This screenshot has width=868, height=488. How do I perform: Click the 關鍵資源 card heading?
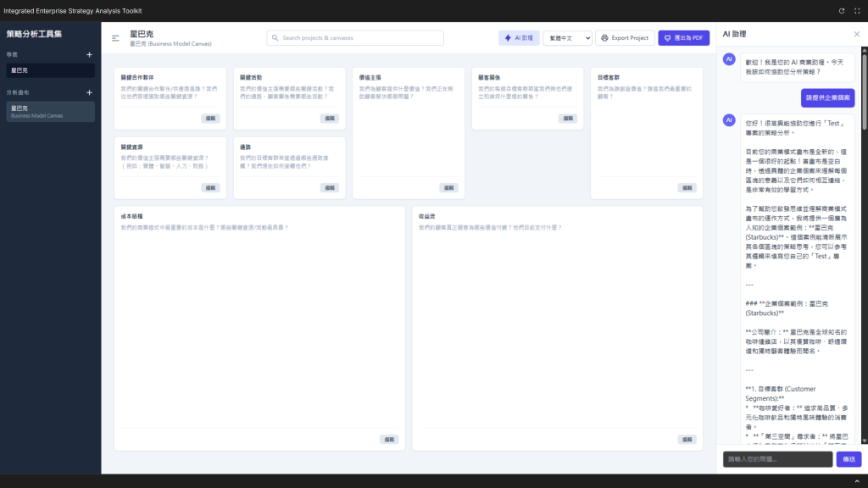coord(131,147)
